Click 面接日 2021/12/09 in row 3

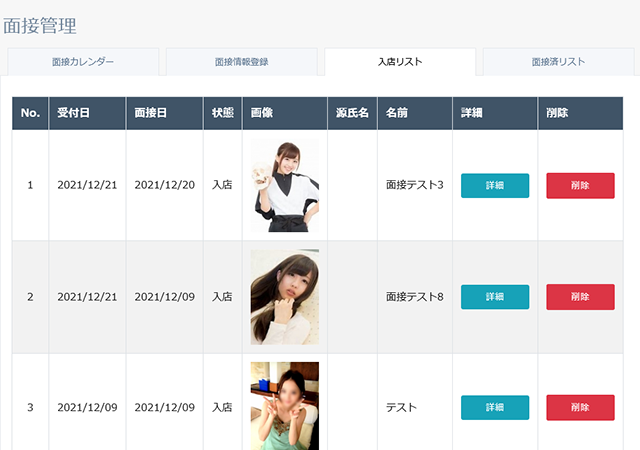click(164, 408)
